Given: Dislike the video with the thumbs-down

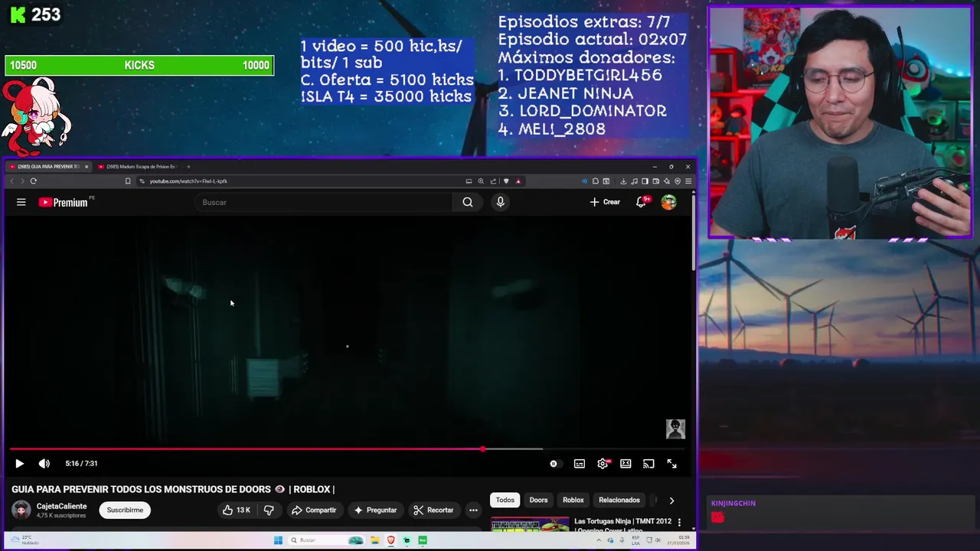Looking at the screenshot, I should click(x=269, y=510).
